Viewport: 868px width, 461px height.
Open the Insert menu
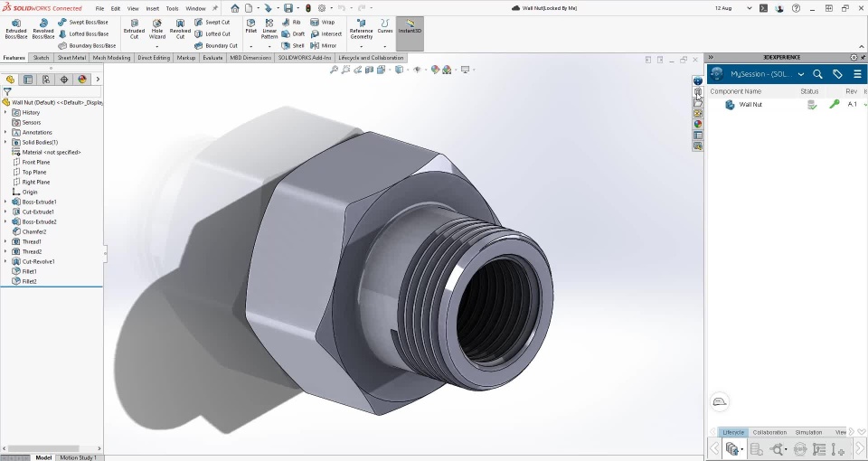tap(152, 8)
